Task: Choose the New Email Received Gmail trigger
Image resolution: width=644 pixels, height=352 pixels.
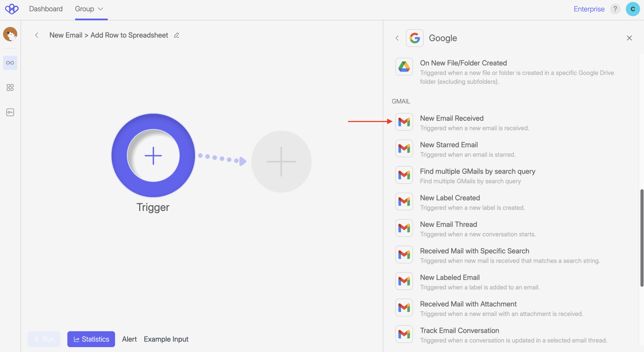Action: point(452,118)
